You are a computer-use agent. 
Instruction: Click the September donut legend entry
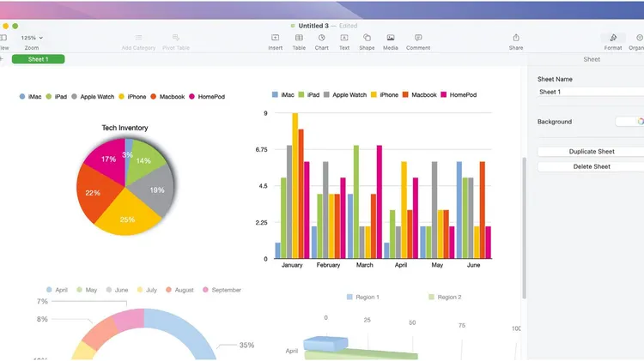(222, 290)
